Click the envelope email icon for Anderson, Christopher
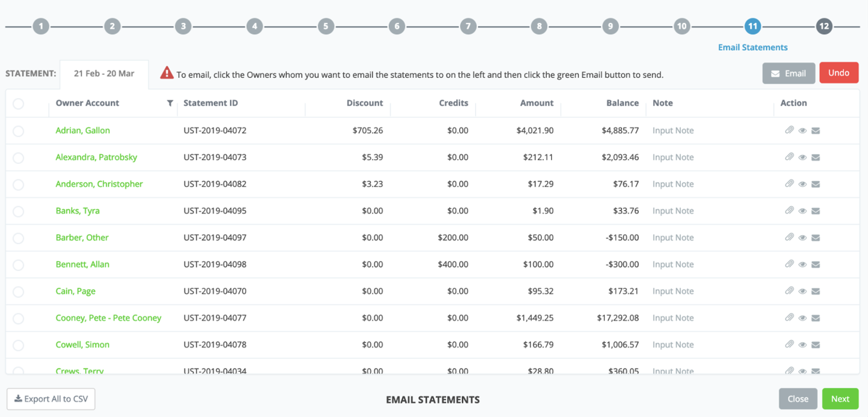The height and width of the screenshot is (417, 868). tap(816, 184)
